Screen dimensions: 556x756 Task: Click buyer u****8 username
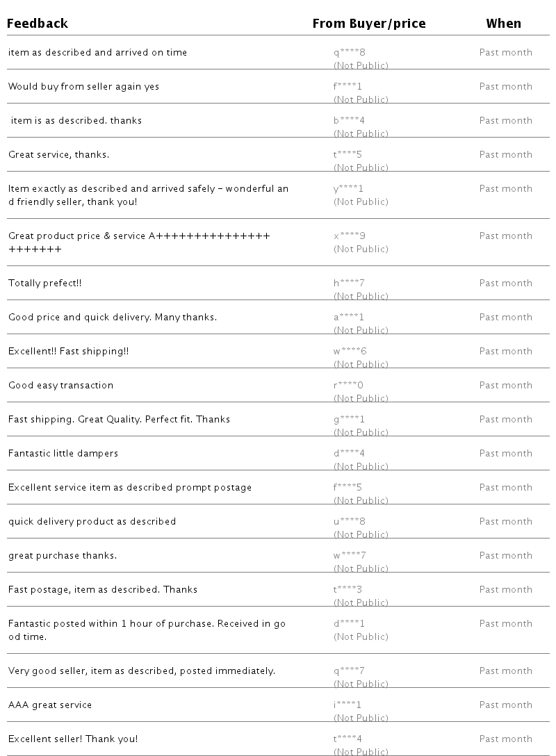pyautogui.click(x=349, y=522)
